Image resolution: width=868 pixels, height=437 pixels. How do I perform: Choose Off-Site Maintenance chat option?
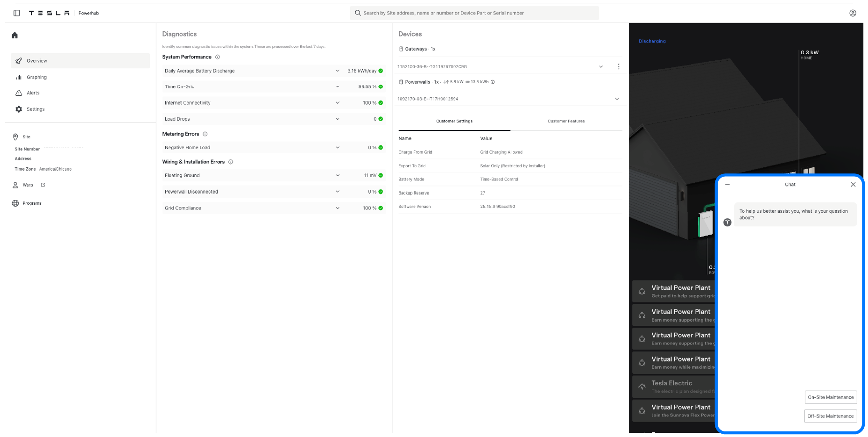click(830, 416)
